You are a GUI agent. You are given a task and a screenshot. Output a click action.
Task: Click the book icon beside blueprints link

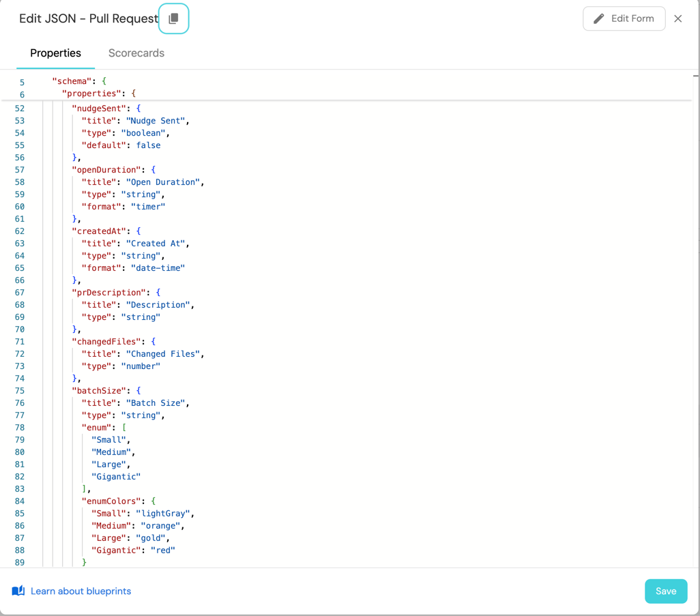click(18, 591)
